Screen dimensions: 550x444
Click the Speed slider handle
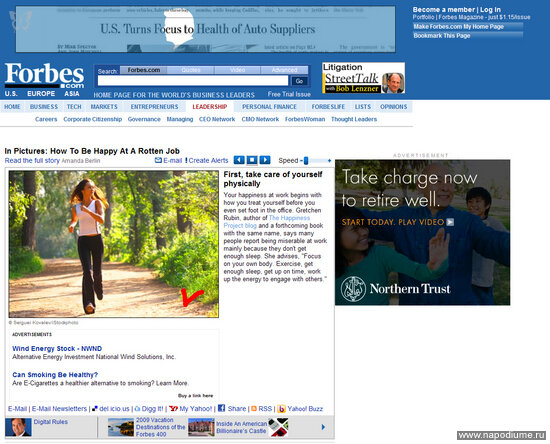(306, 161)
